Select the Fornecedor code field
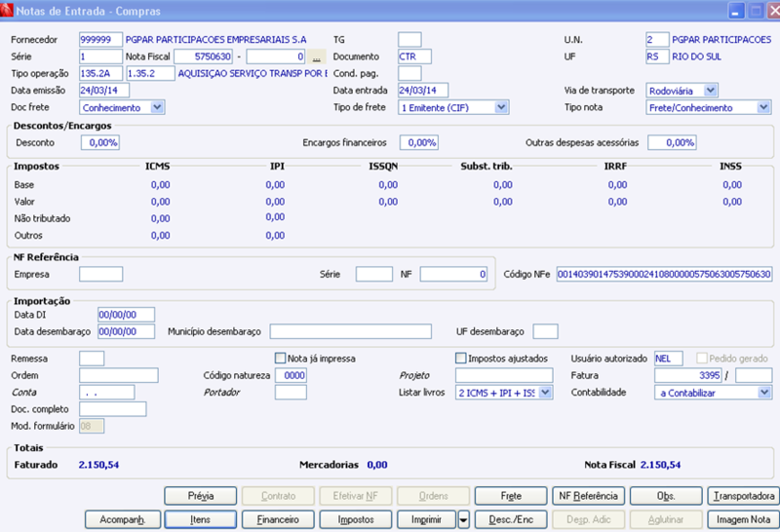This screenshot has width=780, height=532. point(100,40)
